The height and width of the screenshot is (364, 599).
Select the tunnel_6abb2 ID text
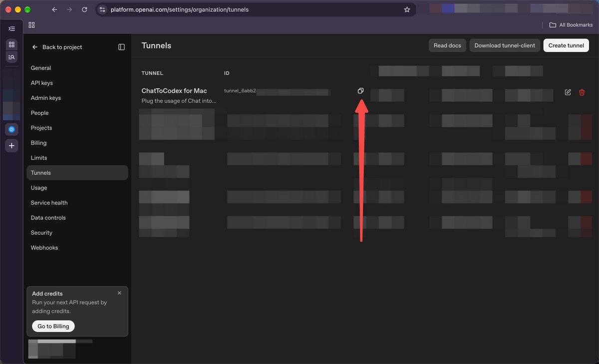(x=240, y=91)
